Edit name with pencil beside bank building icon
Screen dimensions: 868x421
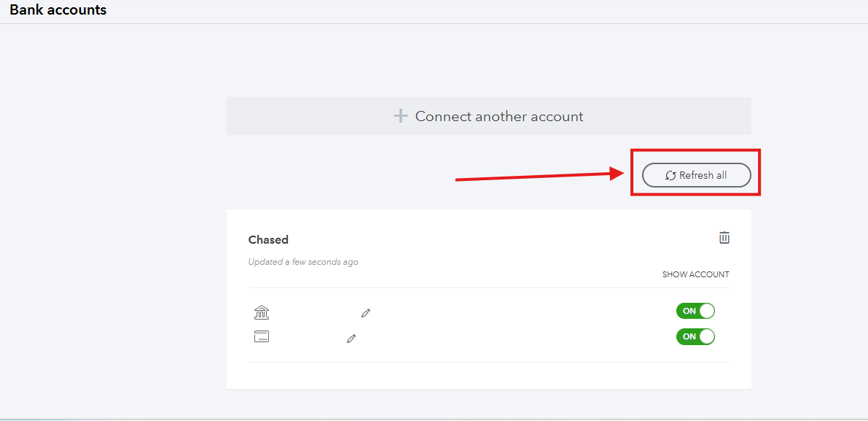[366, 313]
